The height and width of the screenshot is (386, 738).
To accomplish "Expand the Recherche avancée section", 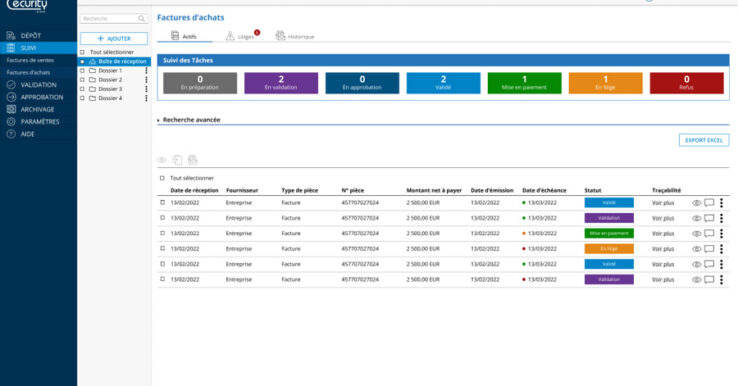I will 189,120.
